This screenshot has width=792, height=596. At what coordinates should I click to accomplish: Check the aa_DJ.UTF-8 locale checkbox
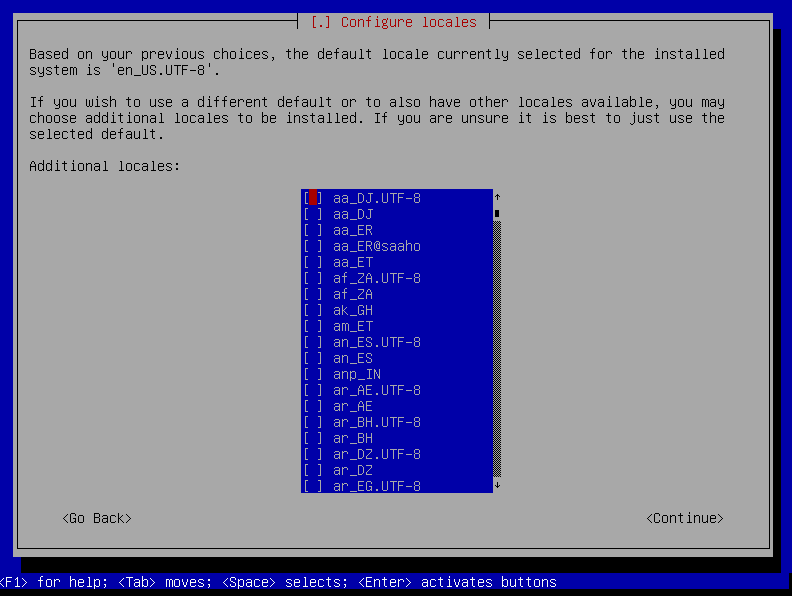click(x=313, y=198)
